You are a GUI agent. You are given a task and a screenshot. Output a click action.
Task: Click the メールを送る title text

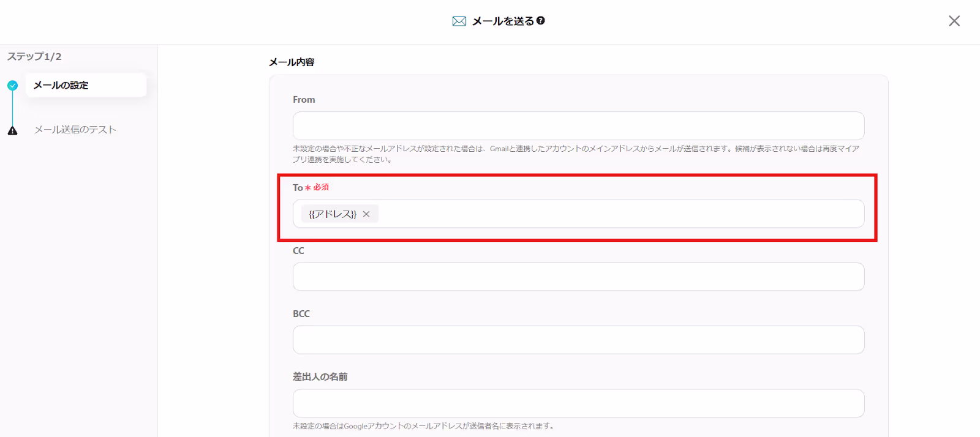pos(503,21)
